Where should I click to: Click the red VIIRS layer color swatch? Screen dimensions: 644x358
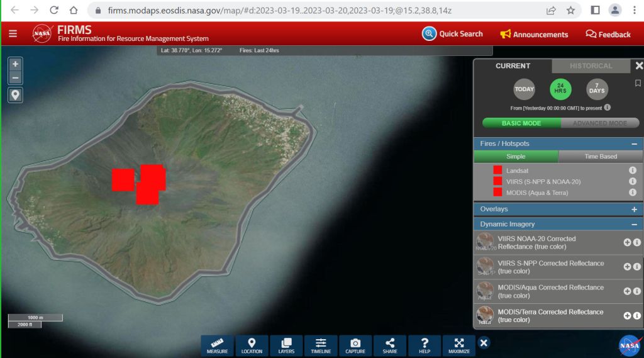497,181
